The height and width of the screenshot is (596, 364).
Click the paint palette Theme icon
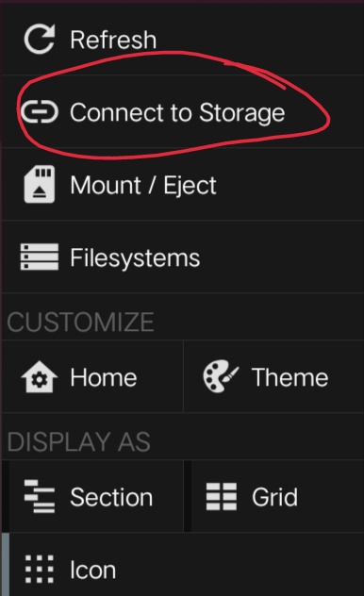[x=221, y=376]
